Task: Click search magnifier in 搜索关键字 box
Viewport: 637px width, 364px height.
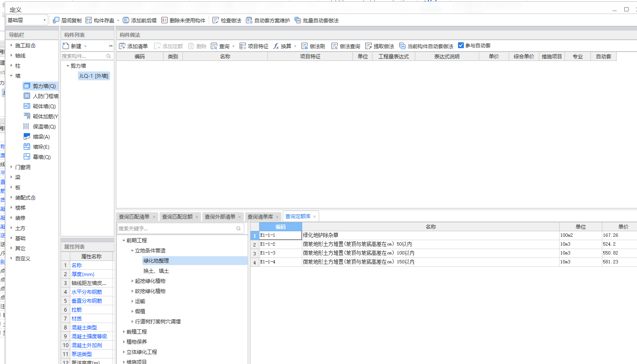Action: 239,228
